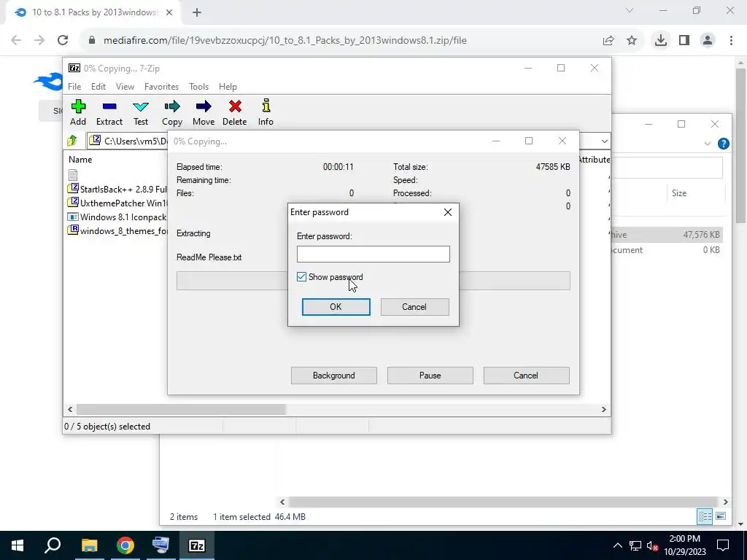Viewport: 747px width, 560px height.
Task: Click the Size column header in Explorer
Action: click(679, 192)
